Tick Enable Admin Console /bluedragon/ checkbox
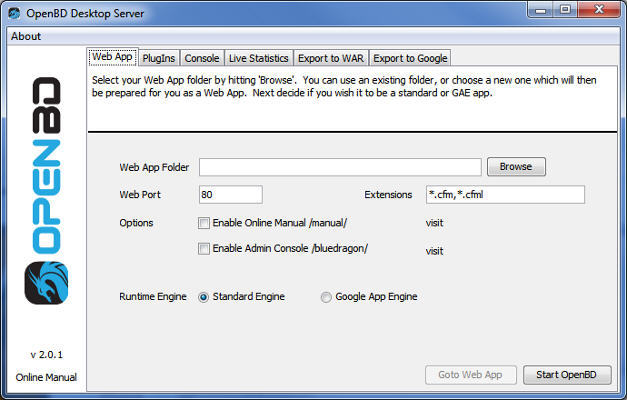The height and width of the screenshot is (400, 627). (x=205, y=249)
